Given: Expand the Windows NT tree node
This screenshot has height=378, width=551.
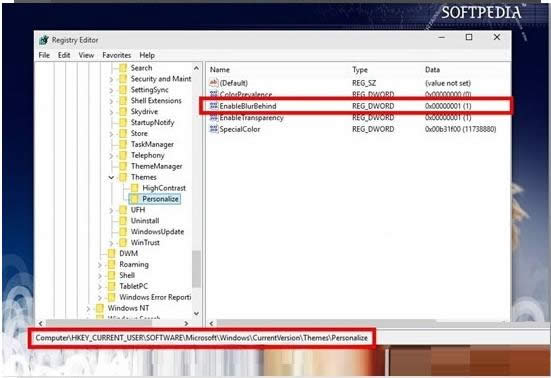Looking at the screenshot, I should click(88, 308).
